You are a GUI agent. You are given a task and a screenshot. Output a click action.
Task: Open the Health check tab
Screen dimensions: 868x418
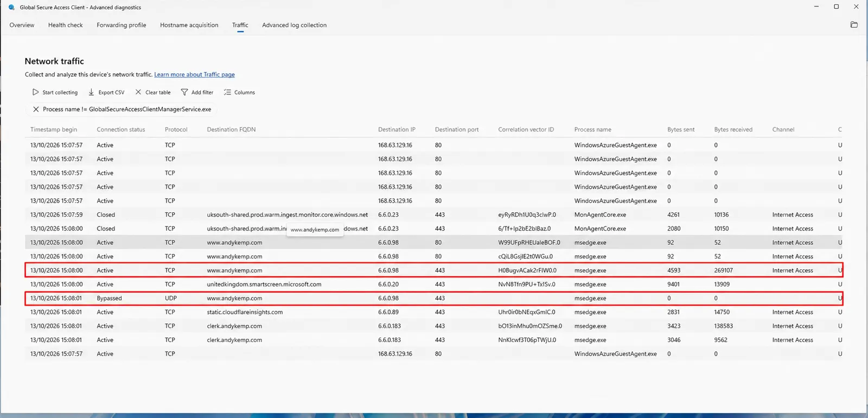(66, 25)
